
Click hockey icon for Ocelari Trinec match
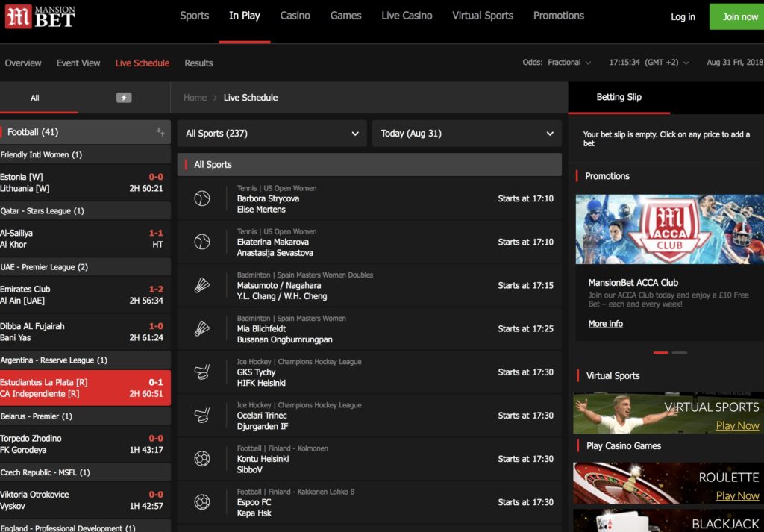point(202,416)
